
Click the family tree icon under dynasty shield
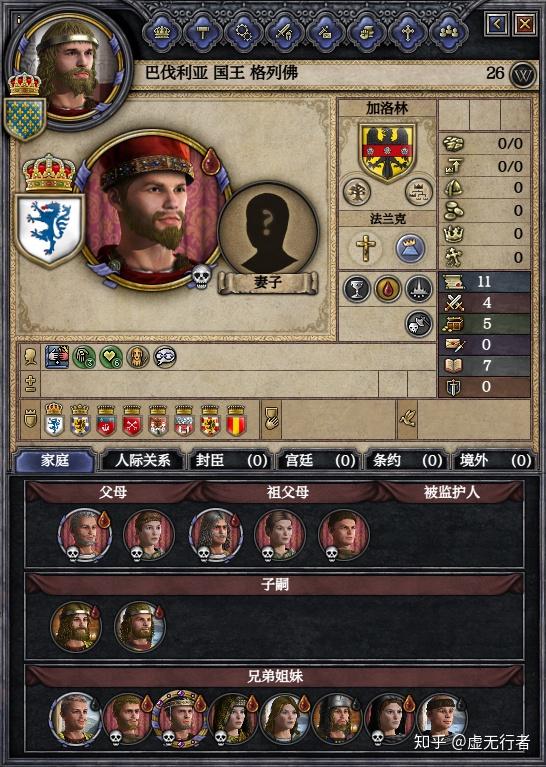pos(357,191)
